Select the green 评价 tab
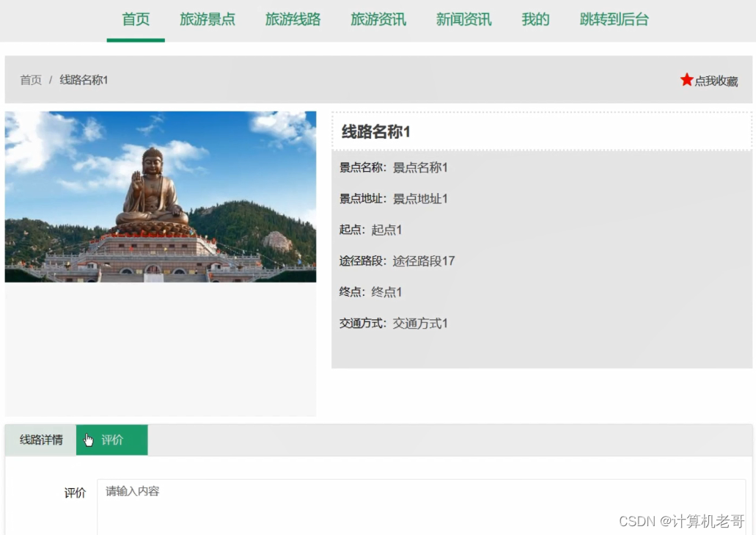 [112, 440]
